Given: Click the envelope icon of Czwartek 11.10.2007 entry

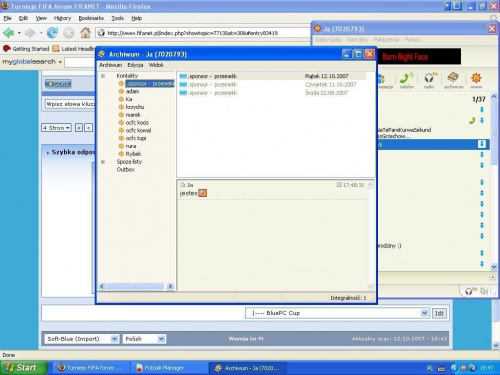Looking at the screenshot, I should tap(183, 85).
